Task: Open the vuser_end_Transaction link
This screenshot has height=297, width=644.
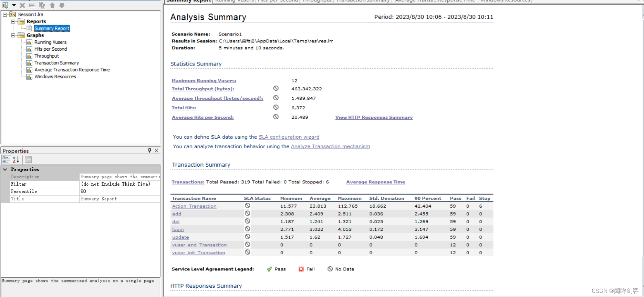Action: (199, 245)
